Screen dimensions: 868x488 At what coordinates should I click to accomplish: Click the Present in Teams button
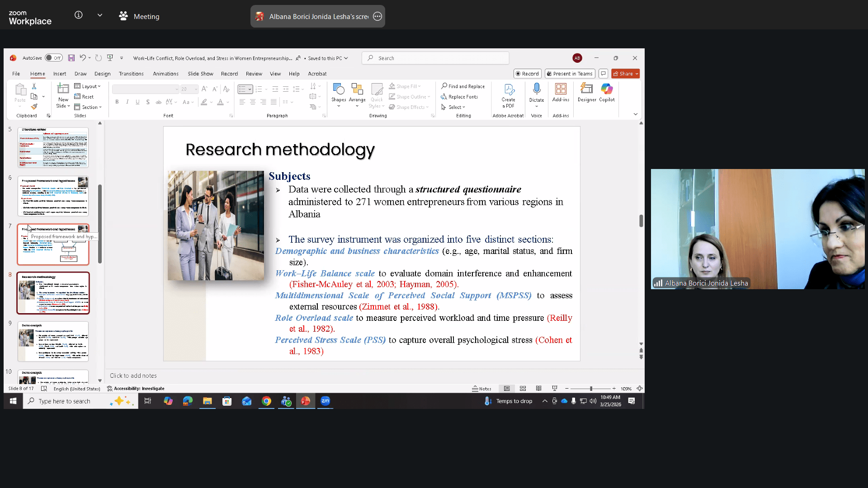(569, 74)
